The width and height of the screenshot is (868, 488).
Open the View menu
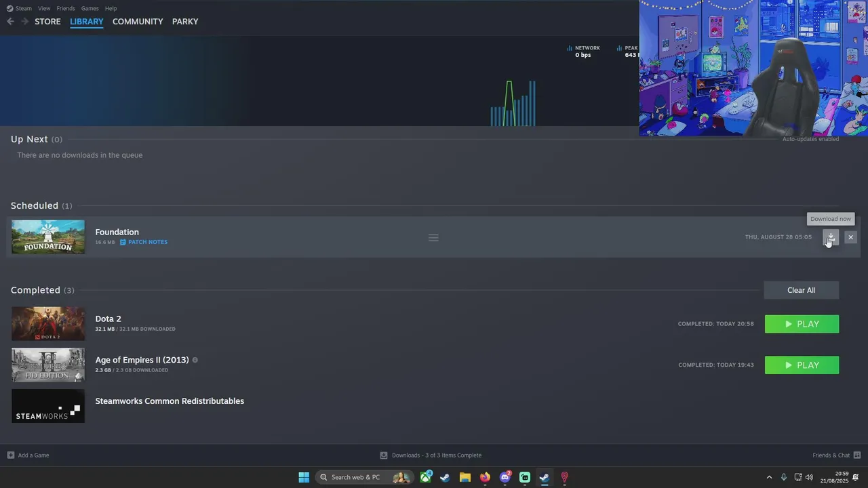pos(44,8)
